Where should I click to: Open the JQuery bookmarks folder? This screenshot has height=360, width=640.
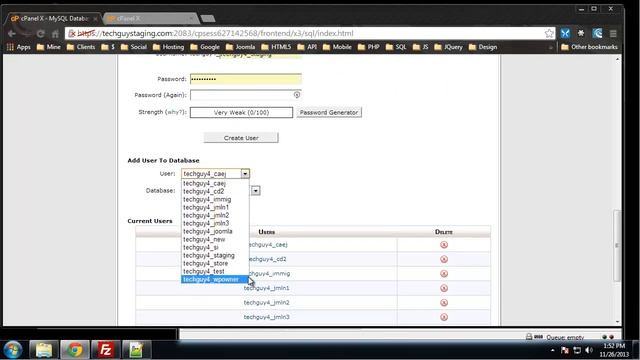click(x=449, y=47)
